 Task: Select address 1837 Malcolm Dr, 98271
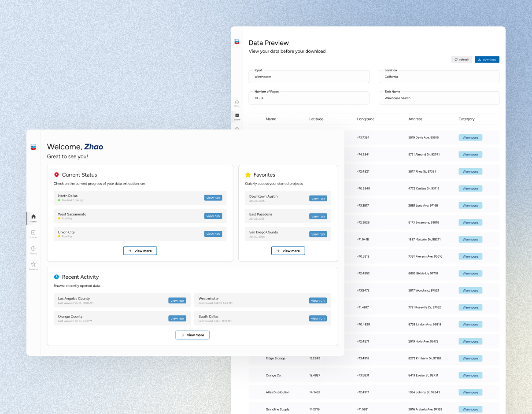pyautogui.click(x=424, y=240)
